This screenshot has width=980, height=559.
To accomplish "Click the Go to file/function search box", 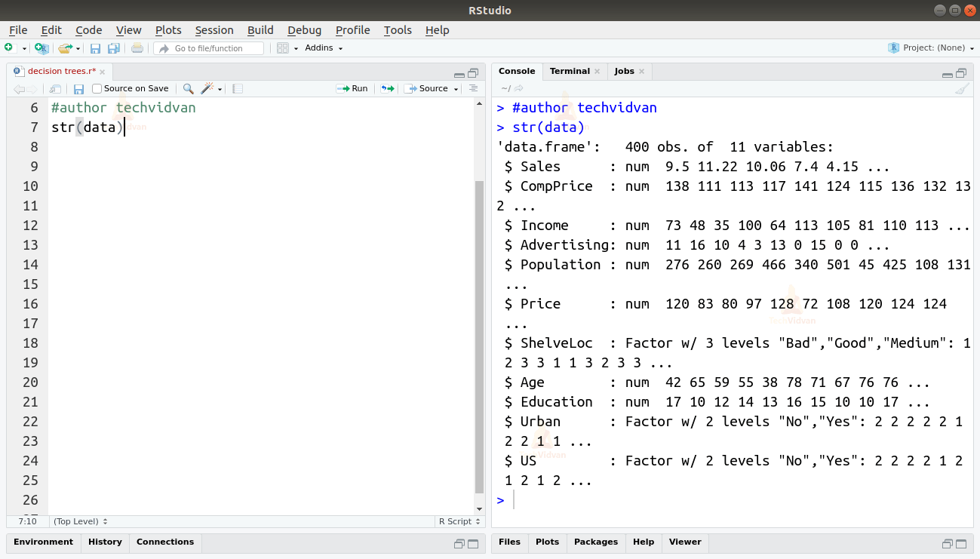I will (x=209, y=48).
